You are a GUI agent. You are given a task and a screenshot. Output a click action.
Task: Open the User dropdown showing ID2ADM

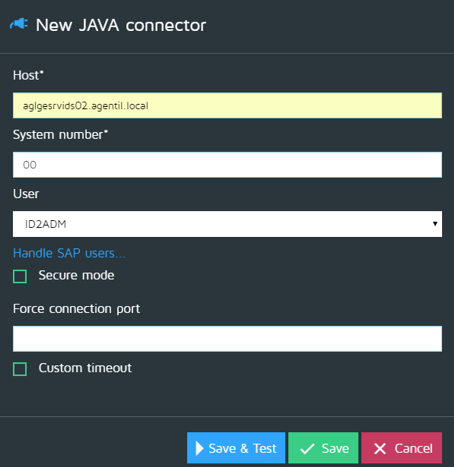coord(227,224)
